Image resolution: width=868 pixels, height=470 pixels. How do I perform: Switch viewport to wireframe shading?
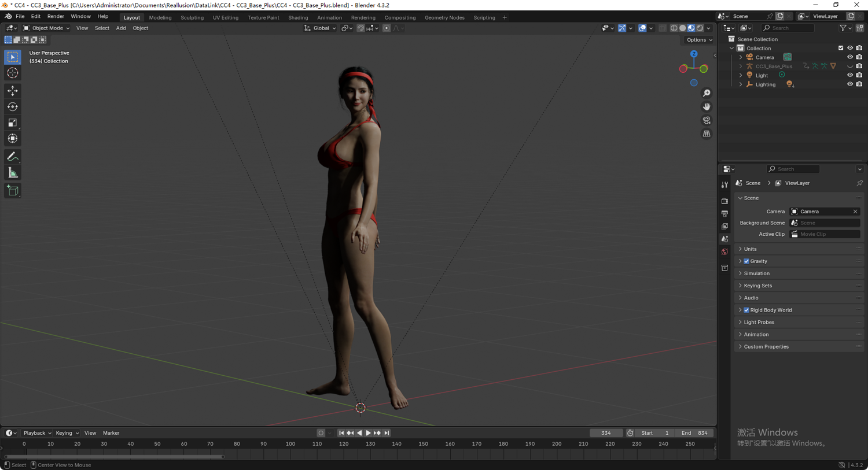(x=674, y=28)
